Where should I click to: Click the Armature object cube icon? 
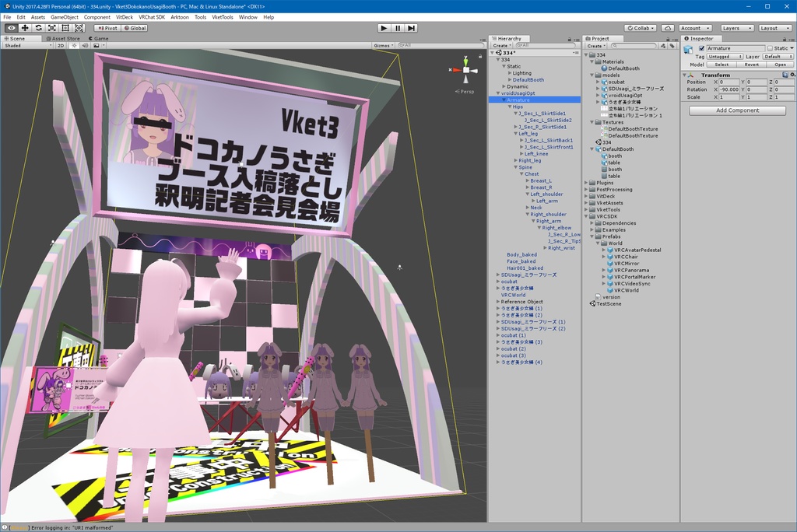688,49
